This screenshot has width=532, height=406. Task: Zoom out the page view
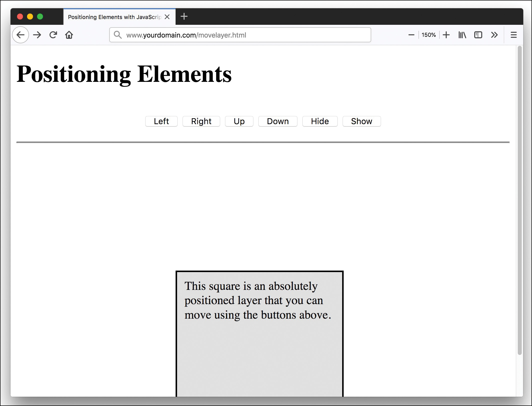point(411,35)
